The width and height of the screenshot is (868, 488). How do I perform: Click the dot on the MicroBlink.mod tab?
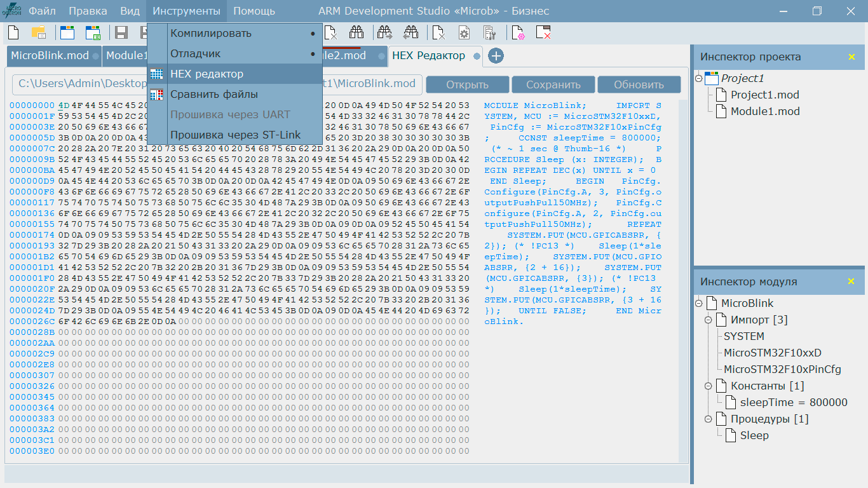click(95, 56)
